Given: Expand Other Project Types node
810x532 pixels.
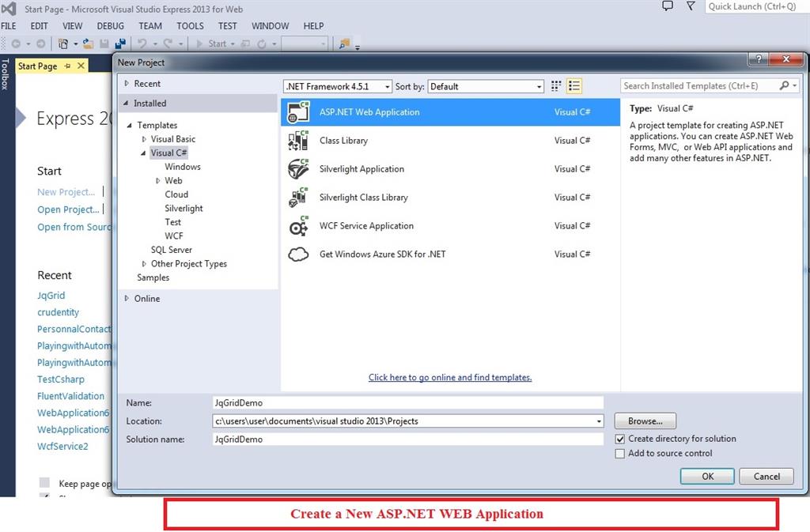Looking at the screenshot, I should click(x=144, y=264).
